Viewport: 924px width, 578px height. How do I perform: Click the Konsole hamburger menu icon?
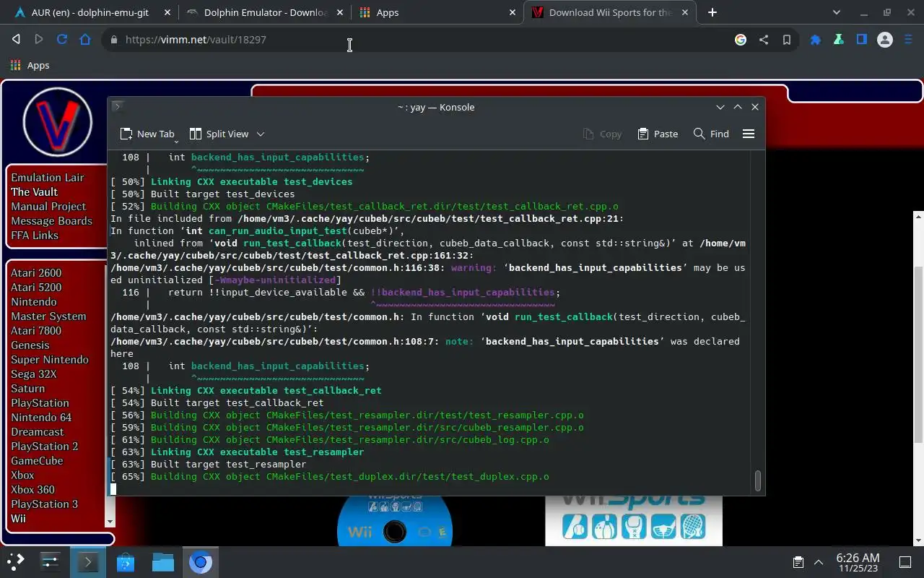pos(749,134)
